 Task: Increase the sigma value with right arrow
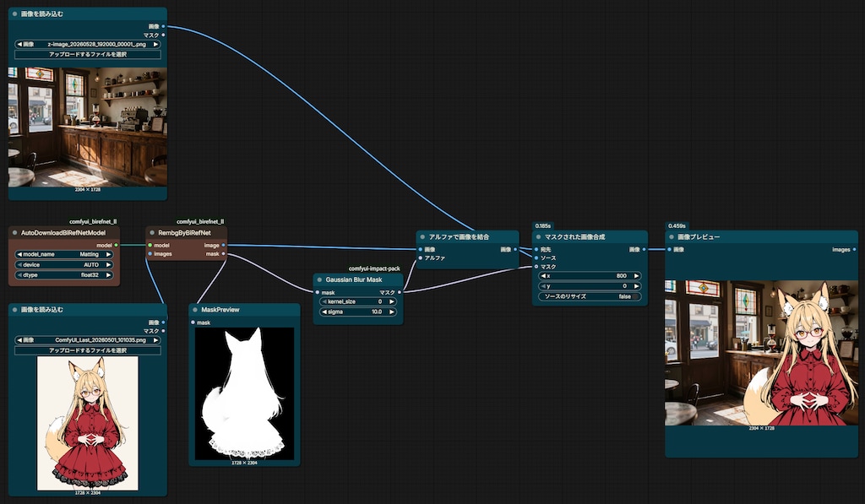[x=392, y=312]
